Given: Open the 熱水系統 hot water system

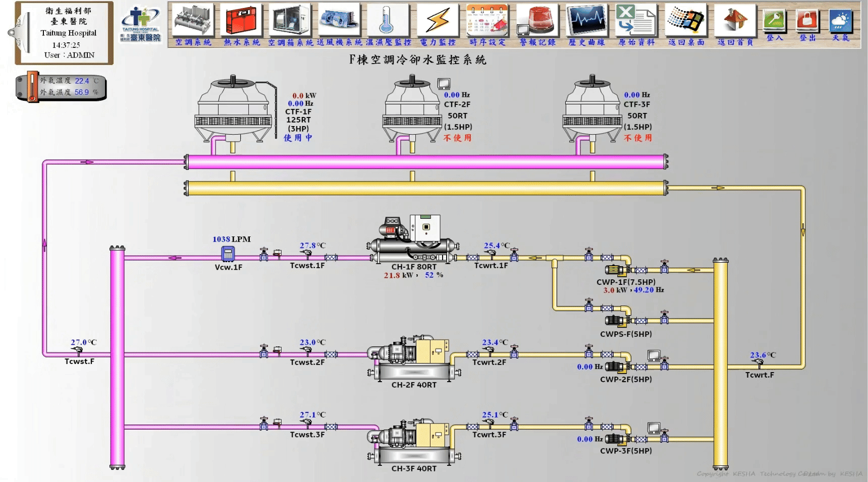Looking at the screenshot, I should (x=242, y=21).
